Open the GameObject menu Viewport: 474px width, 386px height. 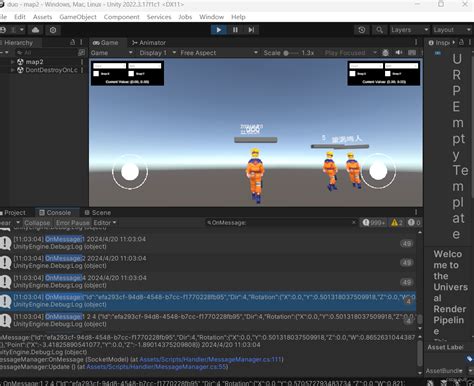[78, 17]
